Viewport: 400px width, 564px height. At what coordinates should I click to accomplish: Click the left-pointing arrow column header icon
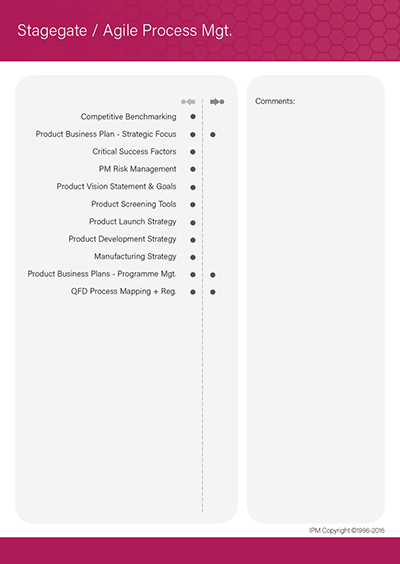click(x=188, y=102)
